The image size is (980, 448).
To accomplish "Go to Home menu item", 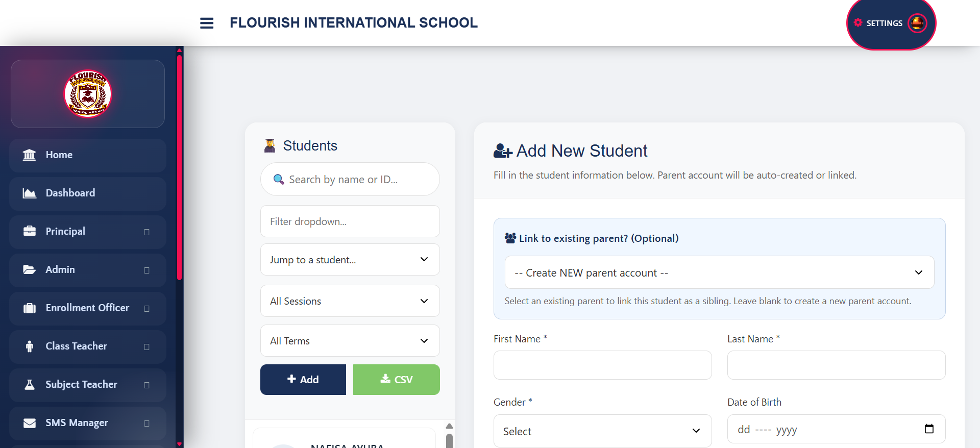I will pyautogui.click(x=88, y=155).
